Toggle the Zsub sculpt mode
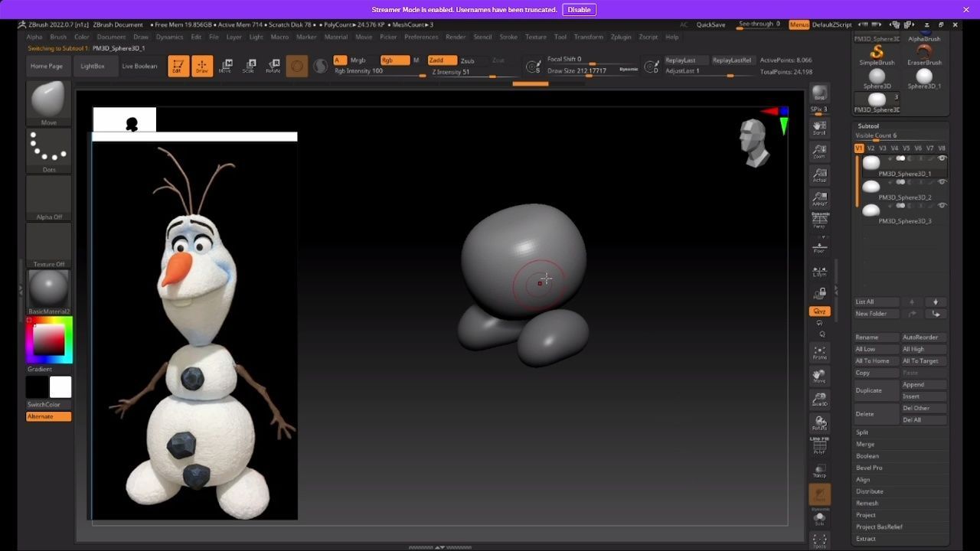The height and width of the screenshot is (551, 980). pos(467,60)
